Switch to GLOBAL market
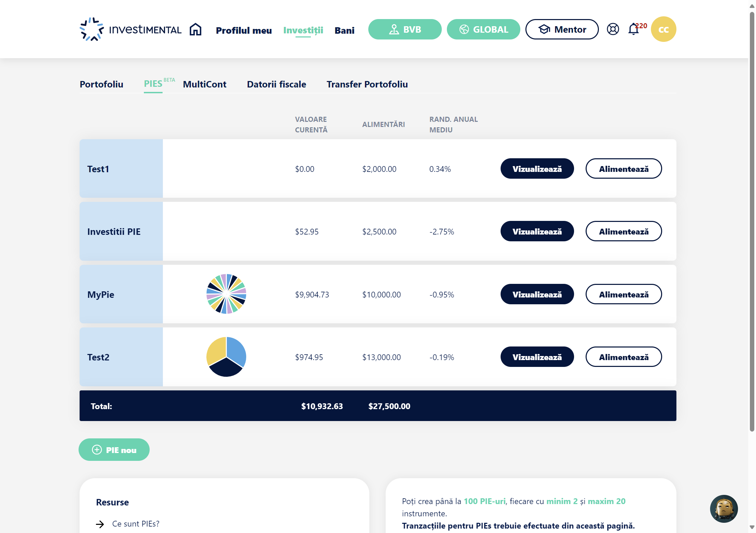This screenshot has width=756, height=533. pyautogui.click(x=484, y=29)
